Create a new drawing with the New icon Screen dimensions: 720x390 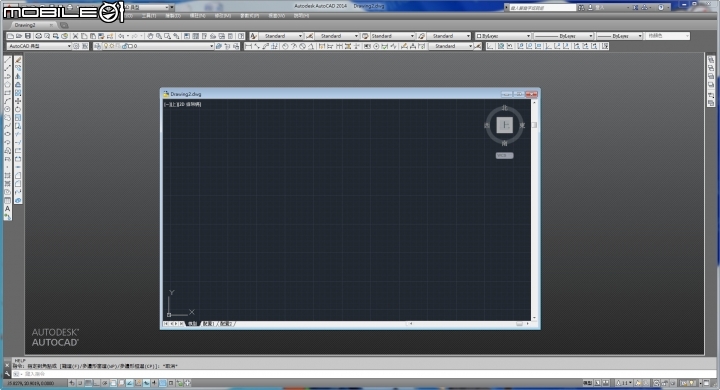click(x=10, y=36)
